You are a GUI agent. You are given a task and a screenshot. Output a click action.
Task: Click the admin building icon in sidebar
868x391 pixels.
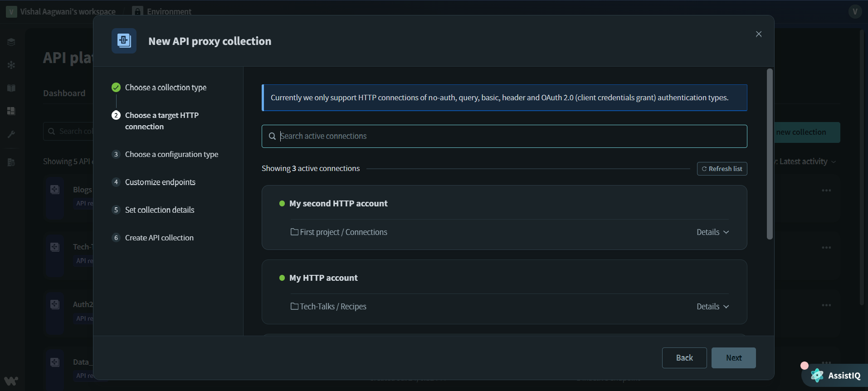pyautogui.click(x=11, y=162)
